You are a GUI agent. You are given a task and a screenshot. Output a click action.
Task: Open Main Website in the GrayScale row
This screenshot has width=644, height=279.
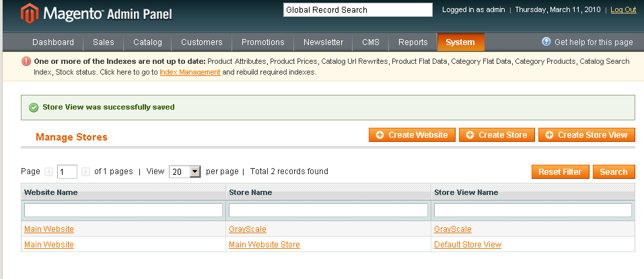49,229
